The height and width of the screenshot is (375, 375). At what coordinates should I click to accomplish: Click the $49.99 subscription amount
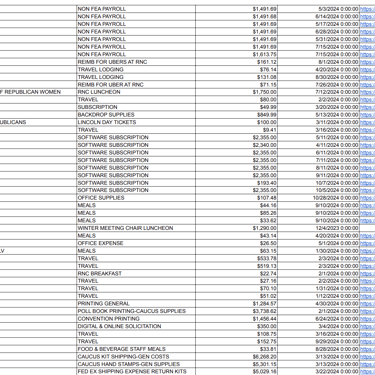236,107
